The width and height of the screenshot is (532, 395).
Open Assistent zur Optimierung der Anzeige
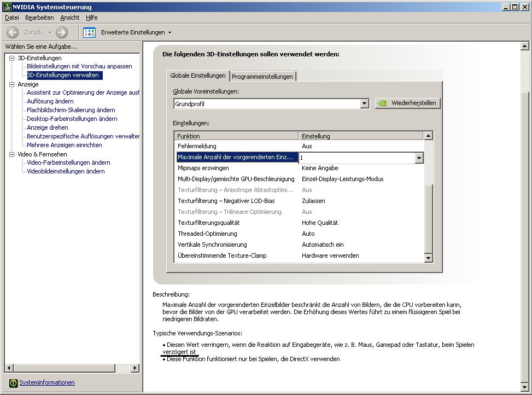83,92
